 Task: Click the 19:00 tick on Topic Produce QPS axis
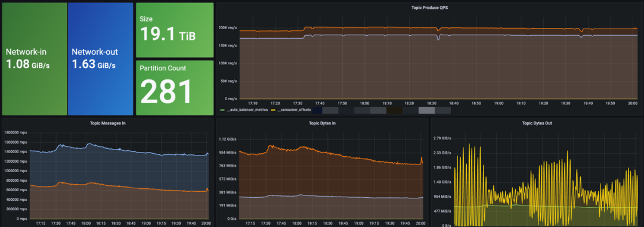pyautogui.click(x=498, y=103)
